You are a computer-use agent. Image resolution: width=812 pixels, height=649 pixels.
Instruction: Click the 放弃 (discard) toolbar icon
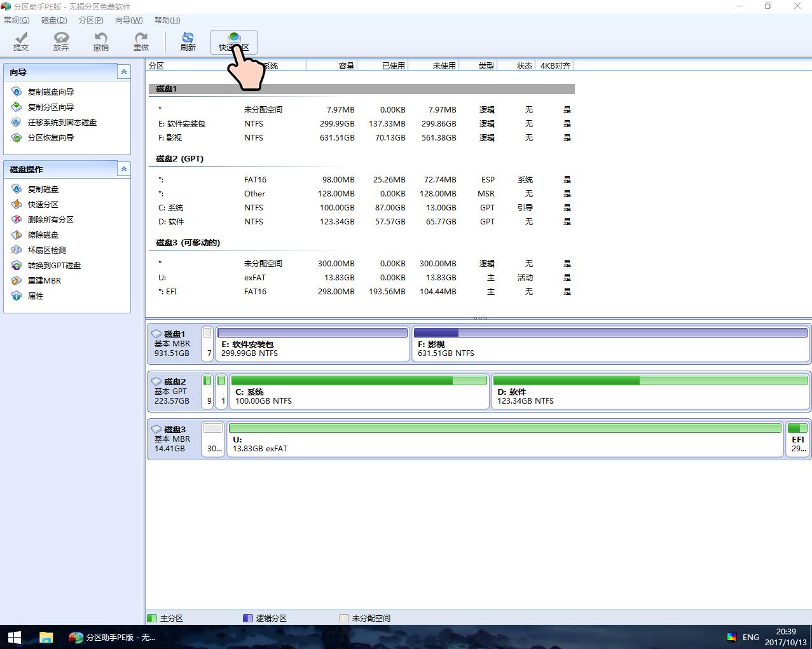pos(61,42)
